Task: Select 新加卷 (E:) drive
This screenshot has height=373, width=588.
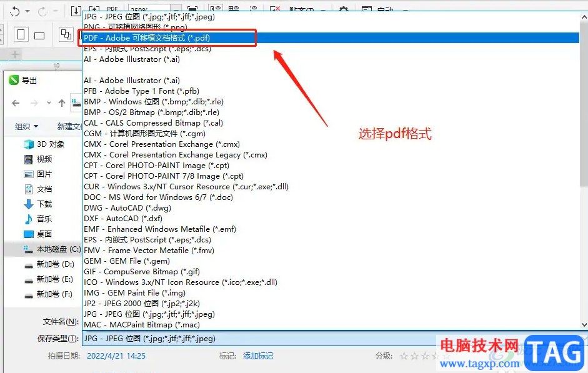Action: 49,279
